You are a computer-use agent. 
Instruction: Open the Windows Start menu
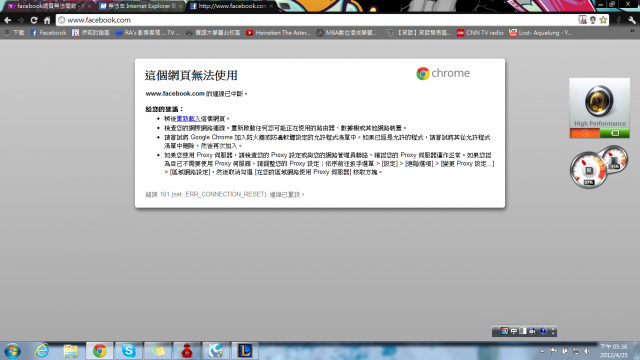click(x=12, y=351)
